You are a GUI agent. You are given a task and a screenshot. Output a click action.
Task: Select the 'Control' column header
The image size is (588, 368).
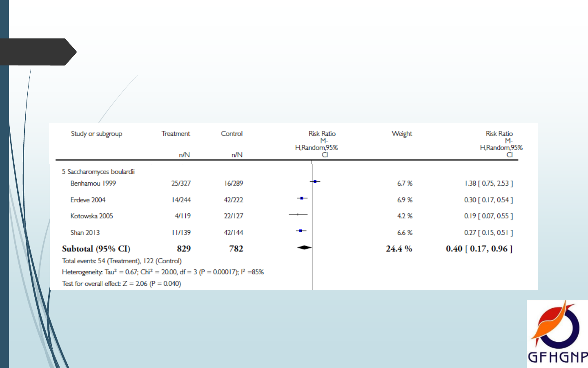click(232, 134)
